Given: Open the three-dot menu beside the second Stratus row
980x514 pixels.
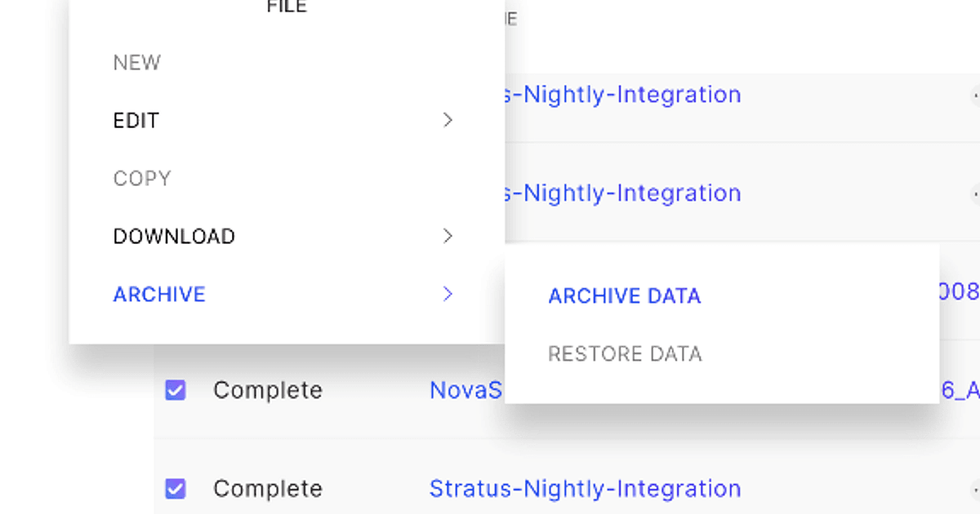Looking at the screenshot, I should [977, 194].
